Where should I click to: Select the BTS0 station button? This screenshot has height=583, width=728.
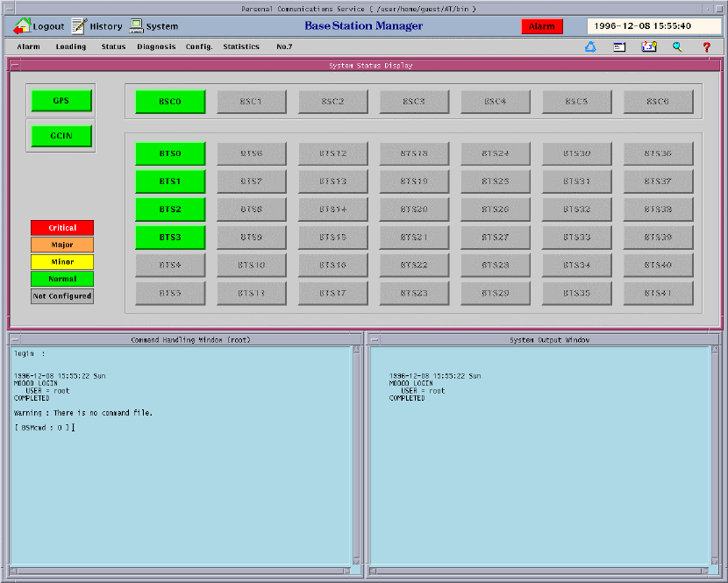click(x=170, y=153)
